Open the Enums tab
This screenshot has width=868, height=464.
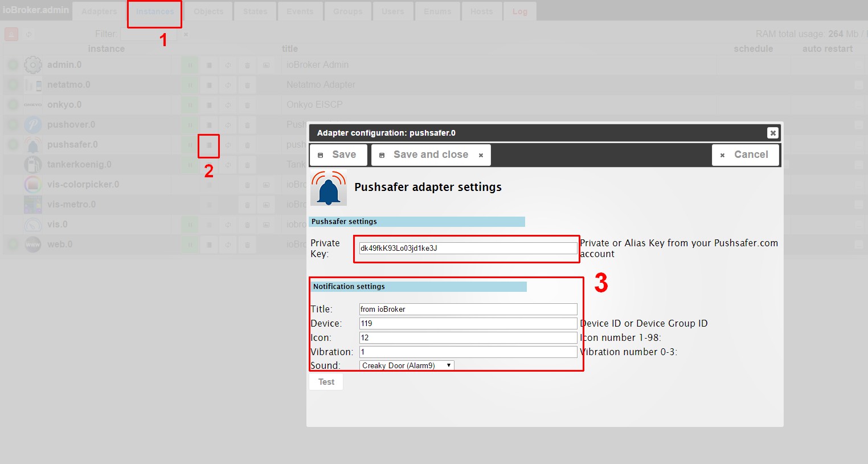[x=437, y=11]
